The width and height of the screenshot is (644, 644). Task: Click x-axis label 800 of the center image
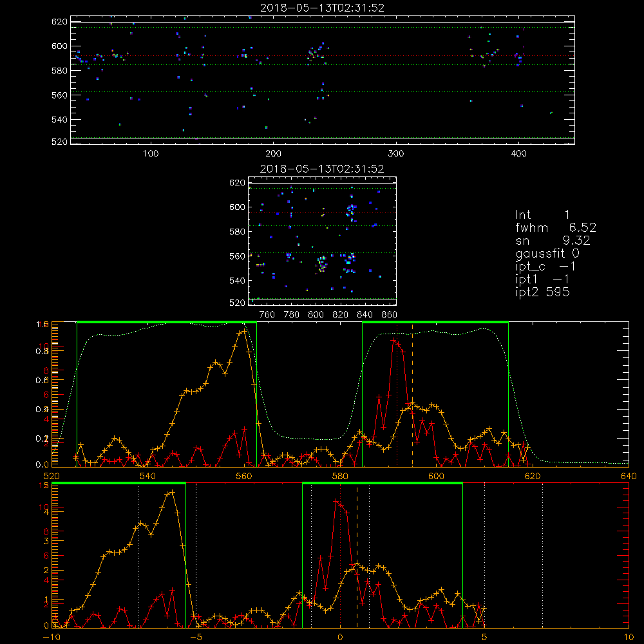coord(316,315)
